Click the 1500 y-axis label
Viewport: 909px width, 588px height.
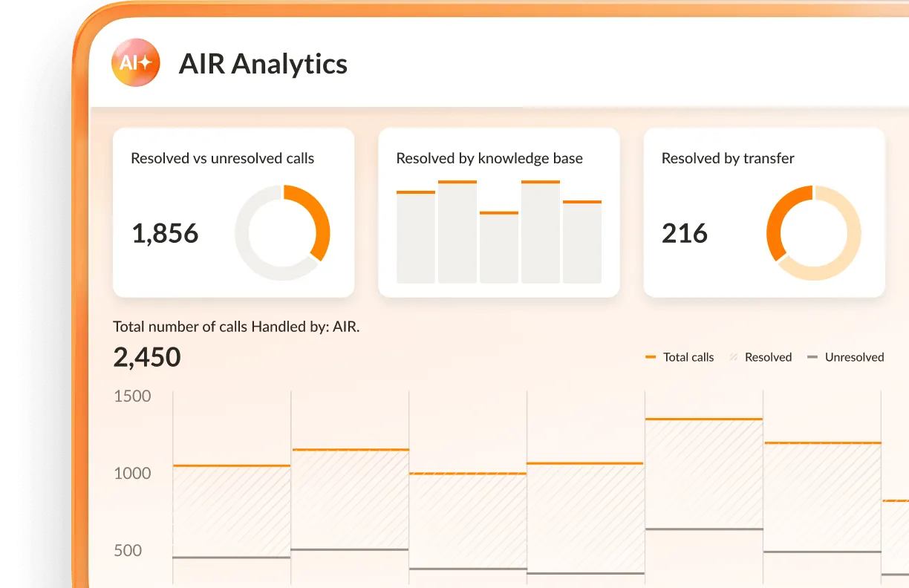pyautogui.click(x=132, y=396)
